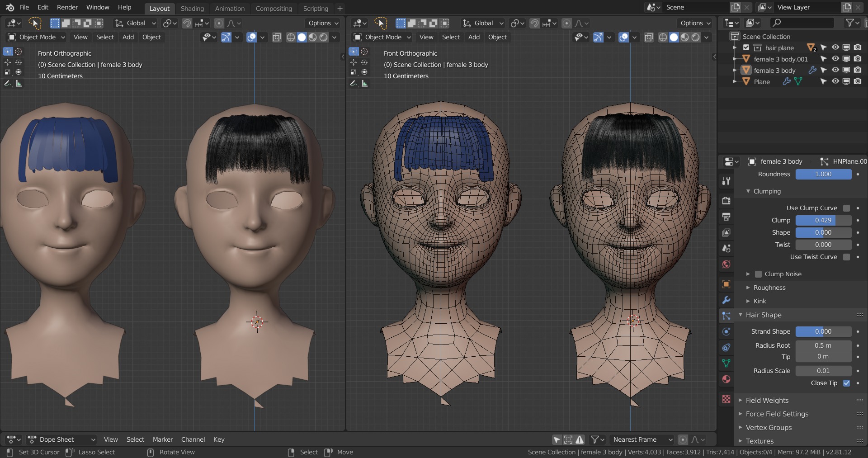The height and width of the screenshot is (458, 868).
Task: Open the Render menu
Action: pos(67,7)
